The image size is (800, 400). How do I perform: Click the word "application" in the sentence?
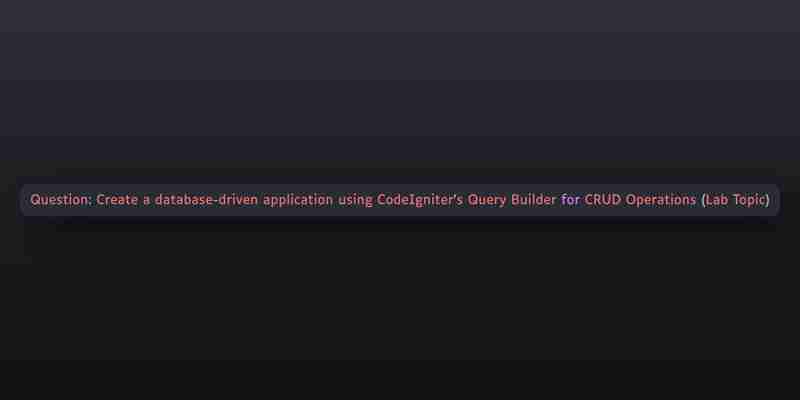(298, 200)
